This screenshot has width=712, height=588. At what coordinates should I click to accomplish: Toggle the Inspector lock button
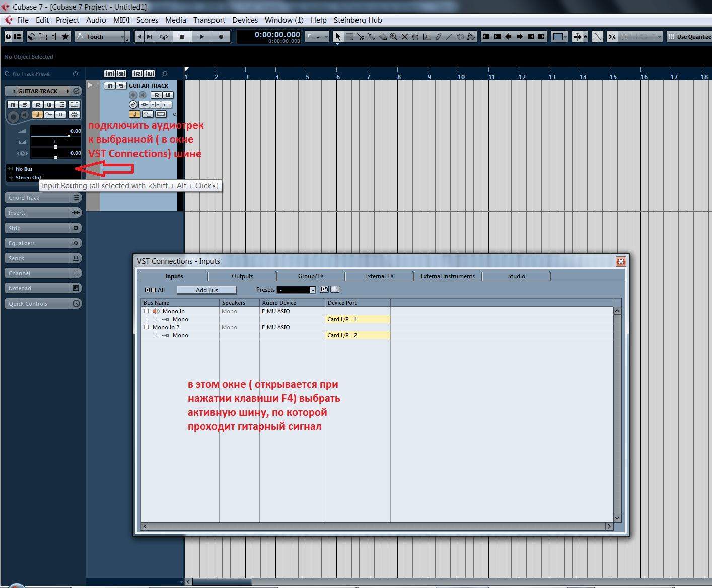coord(49,114)
